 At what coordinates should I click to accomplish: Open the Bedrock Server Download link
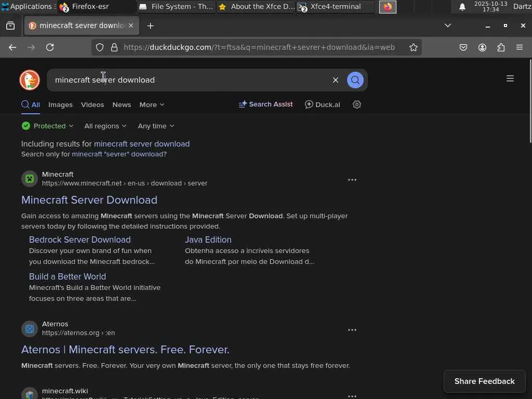[x=79, y=240]
